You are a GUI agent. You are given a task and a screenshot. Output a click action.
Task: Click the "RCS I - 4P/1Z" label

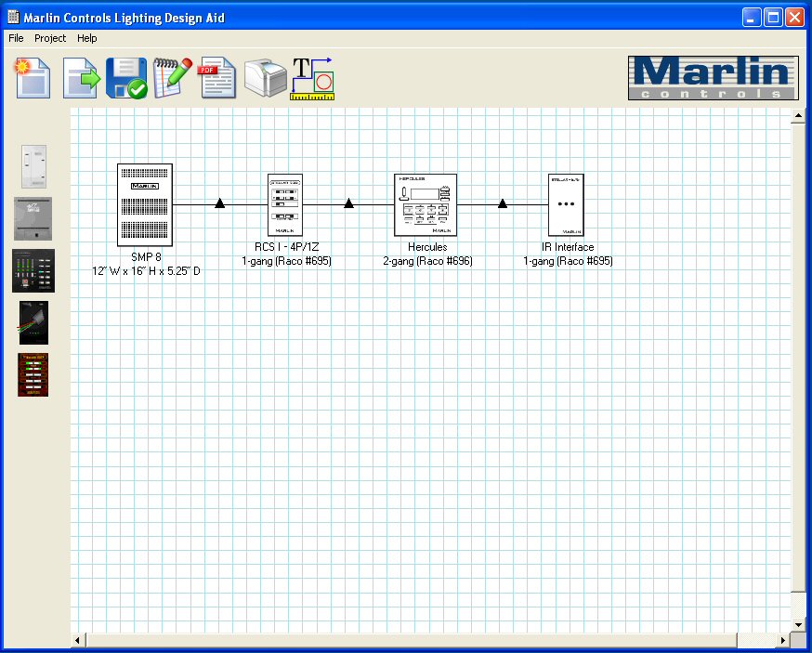[286, 247]
